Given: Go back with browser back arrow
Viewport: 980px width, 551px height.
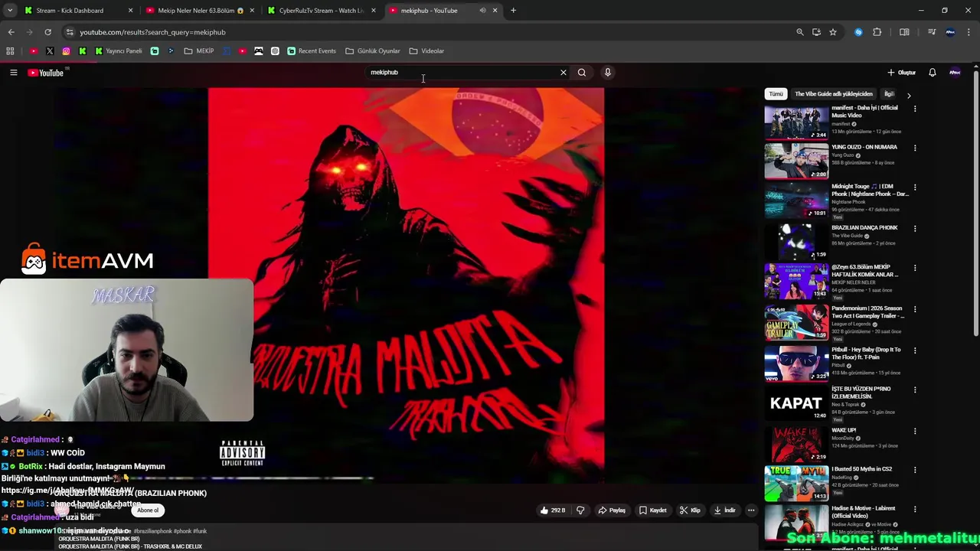Looking at the screenshot, I should (11, 32).
